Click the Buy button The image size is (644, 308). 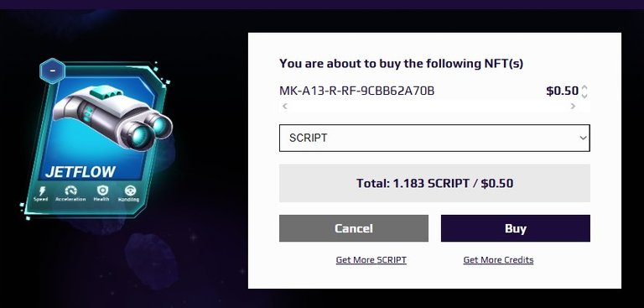point(516,228)
